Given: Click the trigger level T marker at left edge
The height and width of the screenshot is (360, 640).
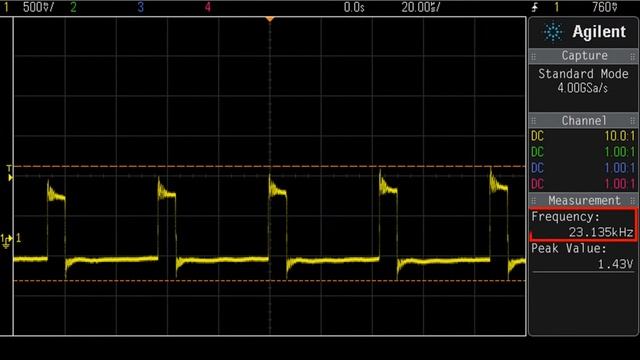Looking at the screenshot, I should pyautogui.click(x=9, y=173).
